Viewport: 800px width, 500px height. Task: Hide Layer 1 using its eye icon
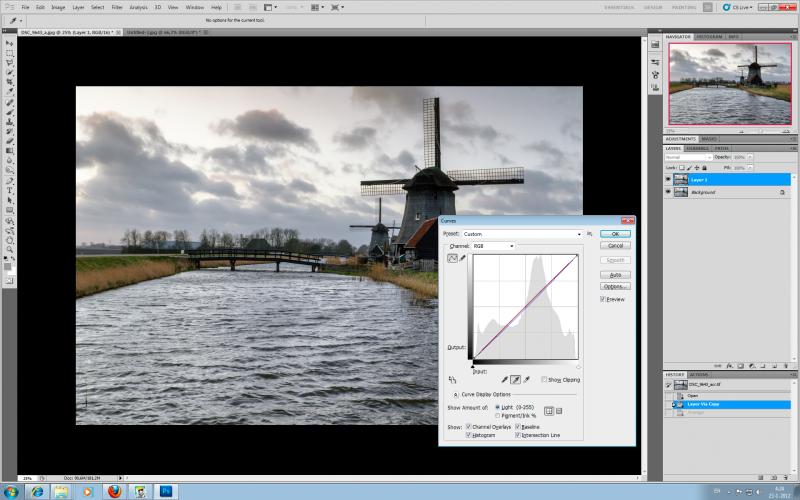pos(668,180)
